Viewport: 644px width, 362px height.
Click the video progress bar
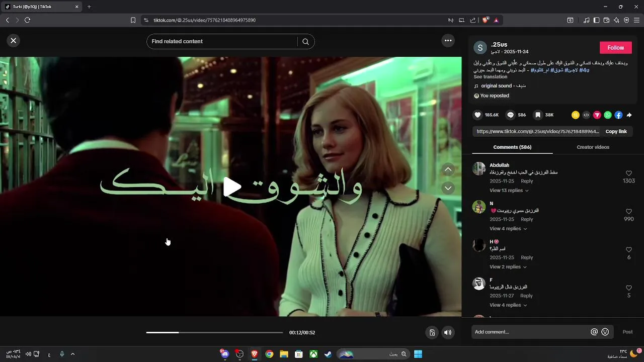tap(214, 332)
